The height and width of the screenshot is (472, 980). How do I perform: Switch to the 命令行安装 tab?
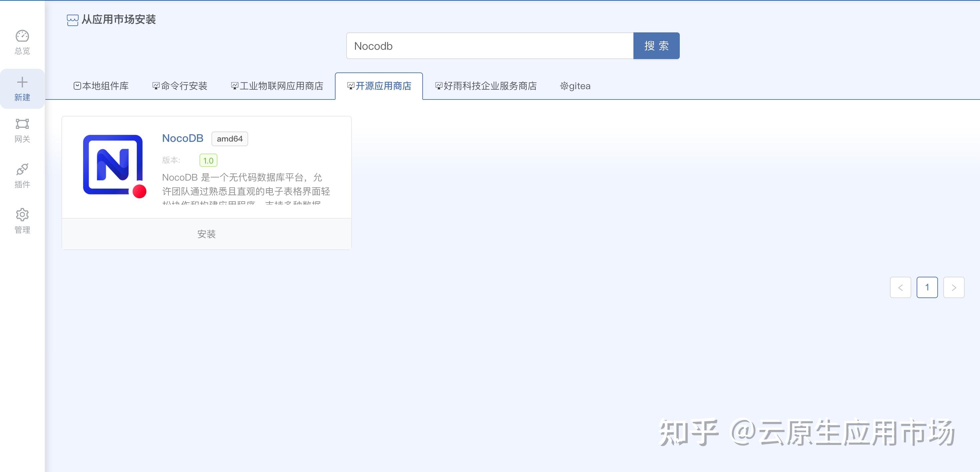click(x=180, y=86)
